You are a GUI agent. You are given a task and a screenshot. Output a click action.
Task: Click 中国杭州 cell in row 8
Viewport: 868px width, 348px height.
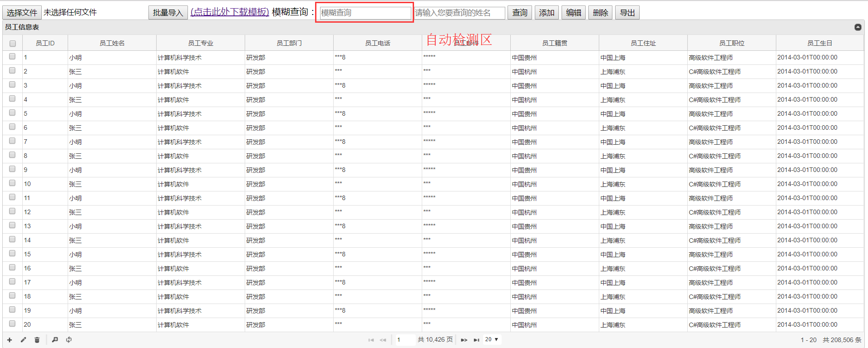(554, 156)
